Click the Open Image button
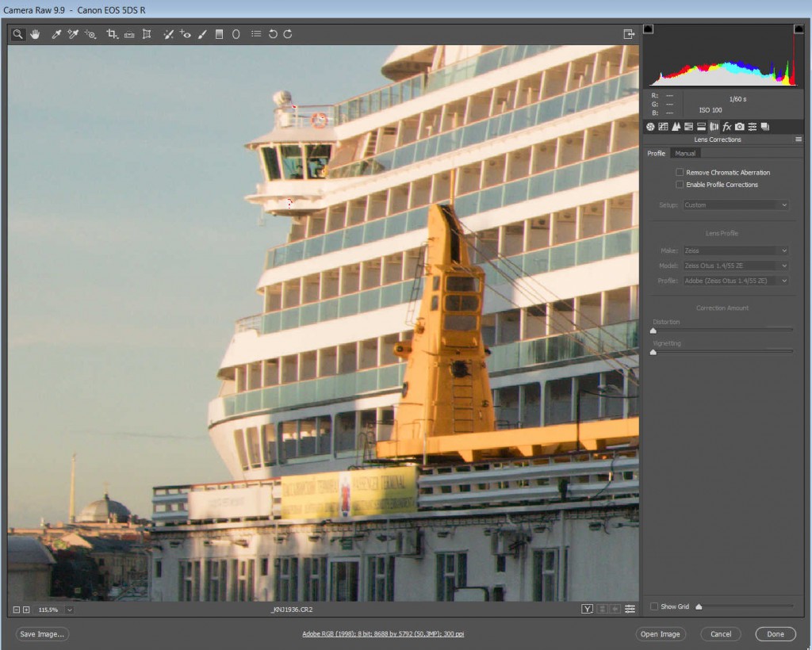 click(x=661, y=634)
